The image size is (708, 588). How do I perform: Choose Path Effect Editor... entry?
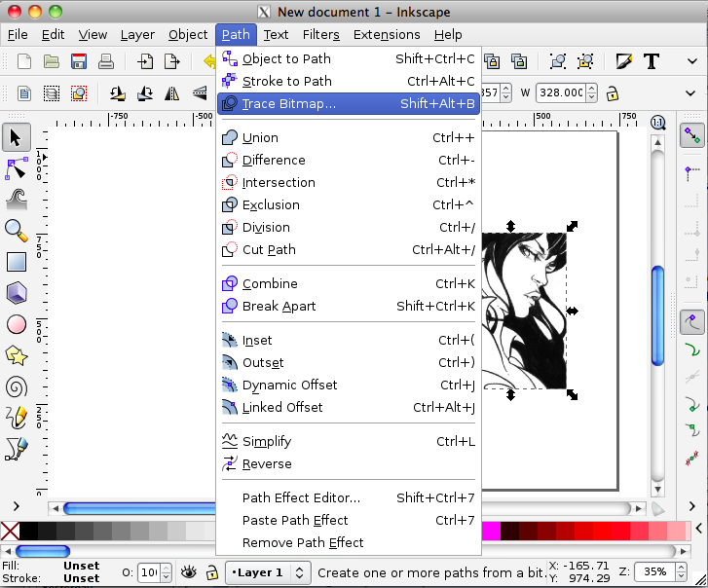coord(348,497)
